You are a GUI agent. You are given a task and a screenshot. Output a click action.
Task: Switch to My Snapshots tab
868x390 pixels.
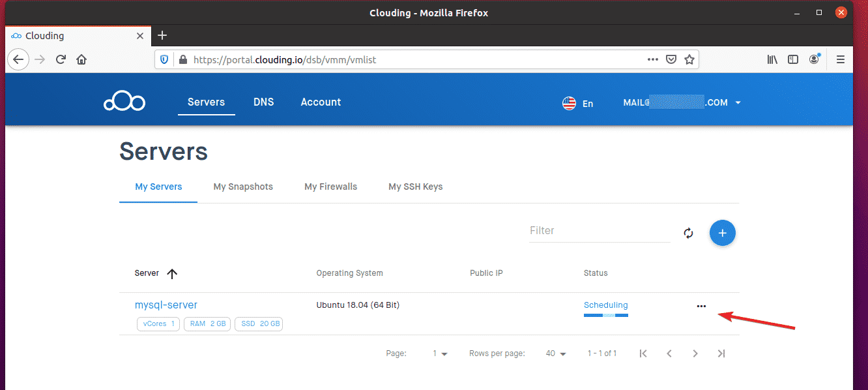[x=243, y=187]
